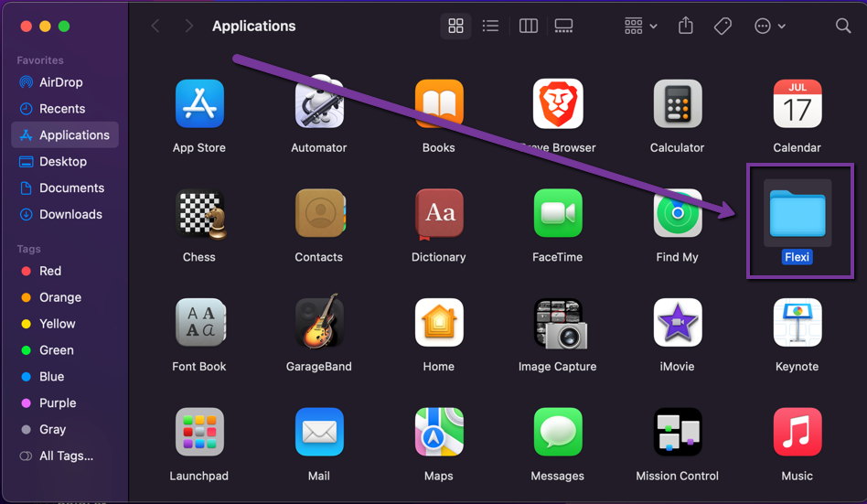Select AirDrop in the Favorites sidebar

[60, 82]
